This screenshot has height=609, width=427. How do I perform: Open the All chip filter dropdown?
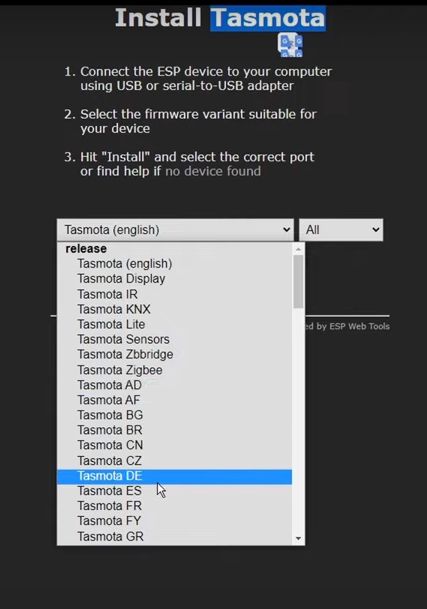341,230
